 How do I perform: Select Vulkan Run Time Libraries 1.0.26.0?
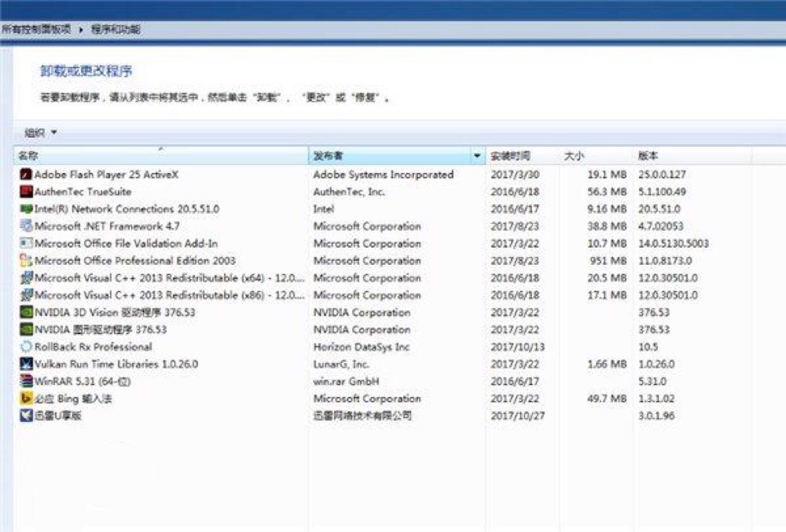[x=116, y=364]
